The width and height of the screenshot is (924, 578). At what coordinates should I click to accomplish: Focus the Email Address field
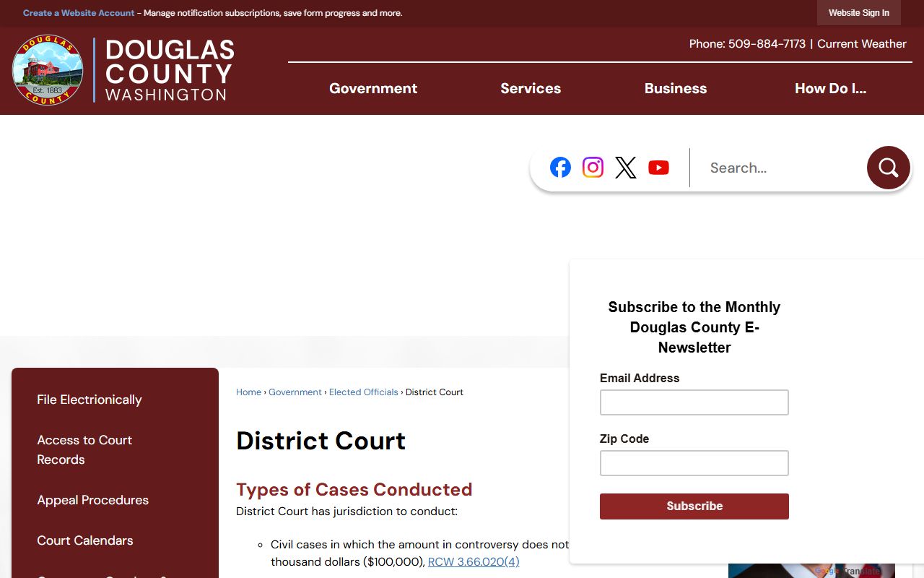[694, 402]
